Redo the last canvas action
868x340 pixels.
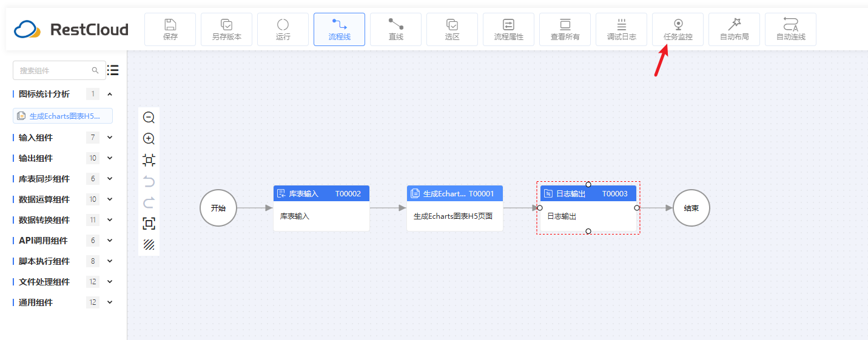point(149,202)
